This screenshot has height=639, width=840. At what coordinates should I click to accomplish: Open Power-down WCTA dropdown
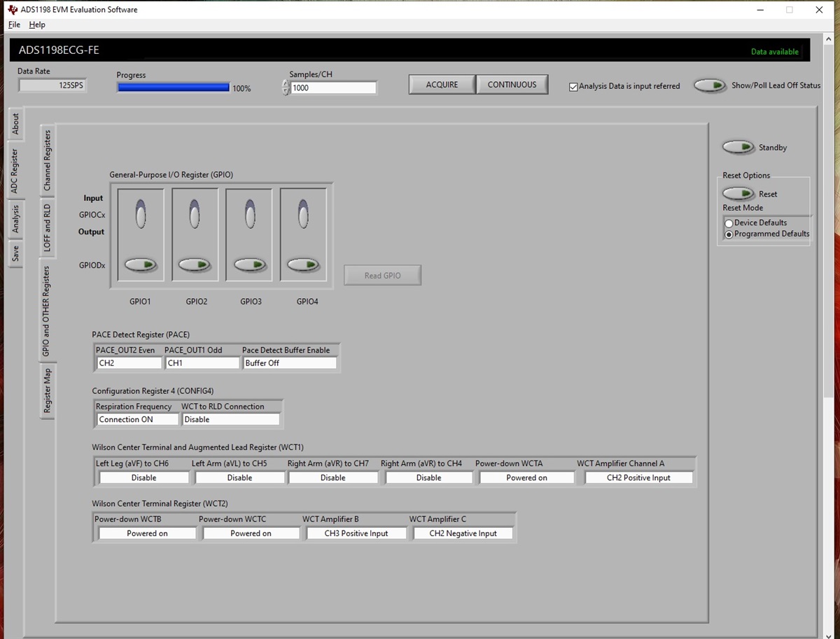coord(527,477)
